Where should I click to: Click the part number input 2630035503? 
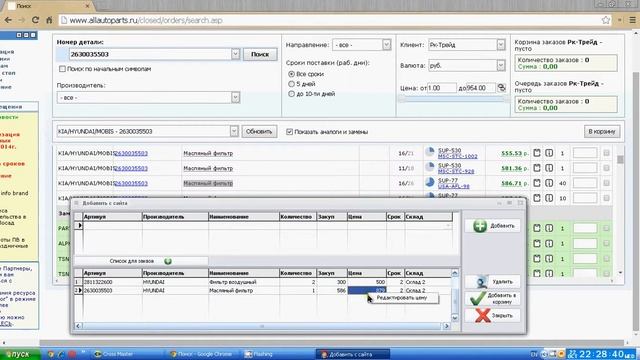149,54
